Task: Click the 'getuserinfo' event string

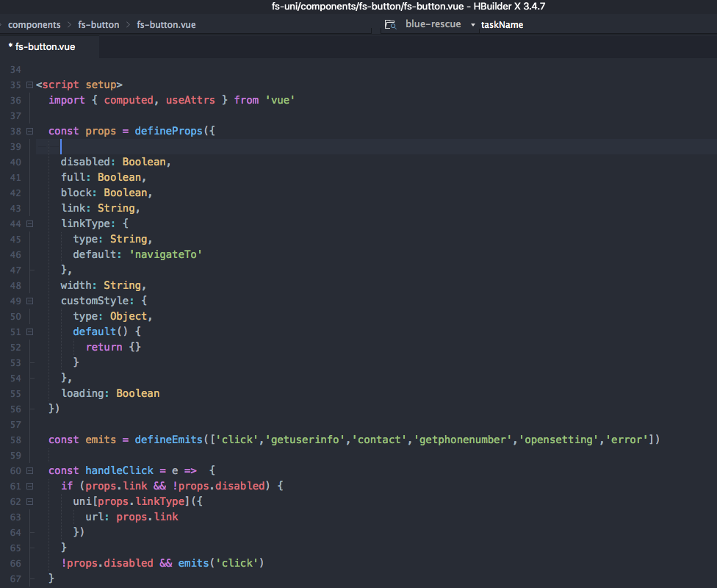Action: click(305, 440)
